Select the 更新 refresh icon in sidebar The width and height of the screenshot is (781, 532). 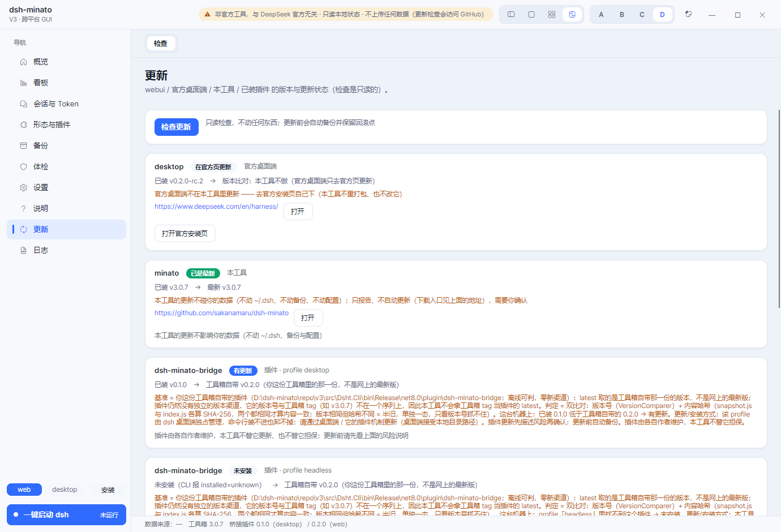23,229
